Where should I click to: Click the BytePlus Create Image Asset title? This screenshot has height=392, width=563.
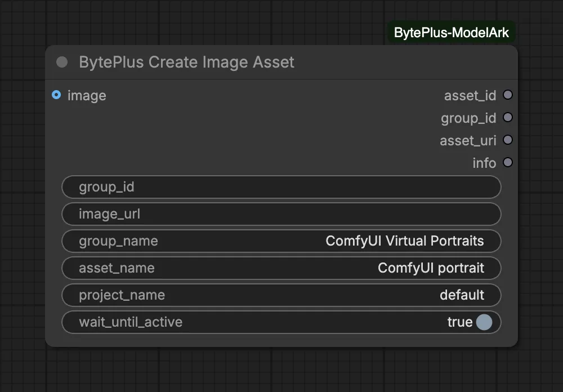[187, 62]
